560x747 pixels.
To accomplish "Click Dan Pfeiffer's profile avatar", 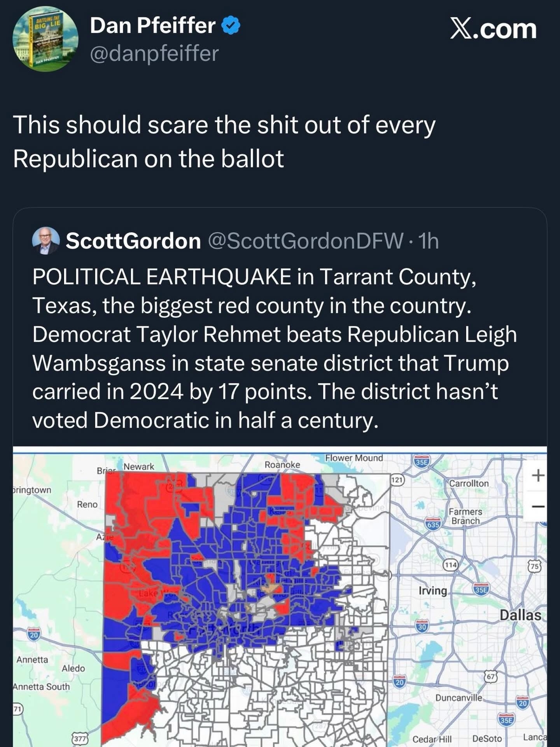I will (x=45, y=39).
